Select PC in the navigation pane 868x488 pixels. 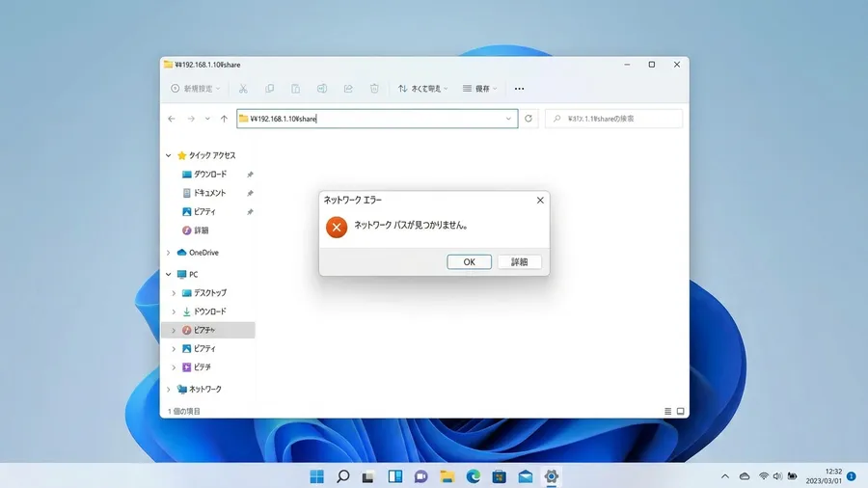tap(188, 274)
